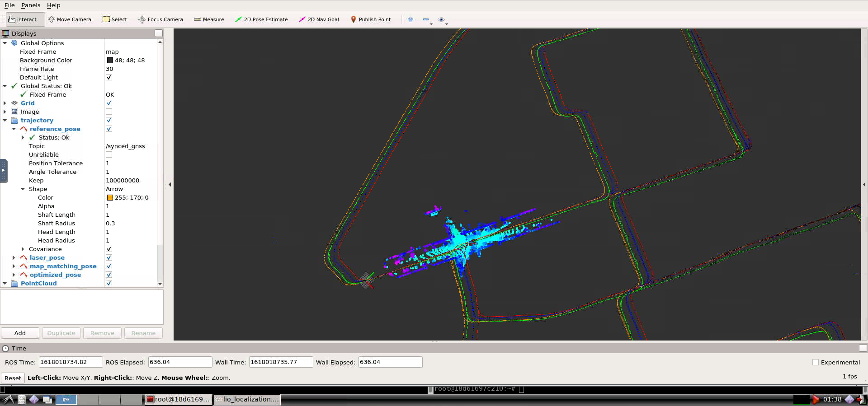The height and width of the screenshot is (406, 868).
Task: Expand the Grid display node
Action: [x=5, y=103]
